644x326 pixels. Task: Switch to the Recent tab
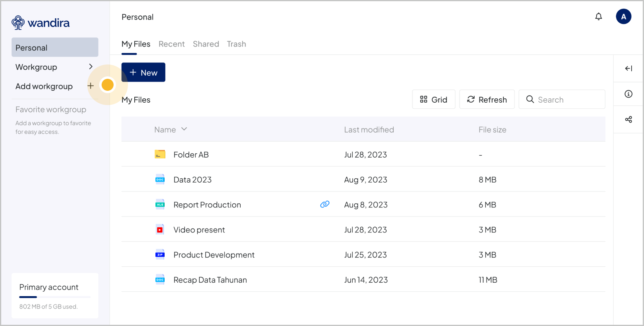point(171,44)
